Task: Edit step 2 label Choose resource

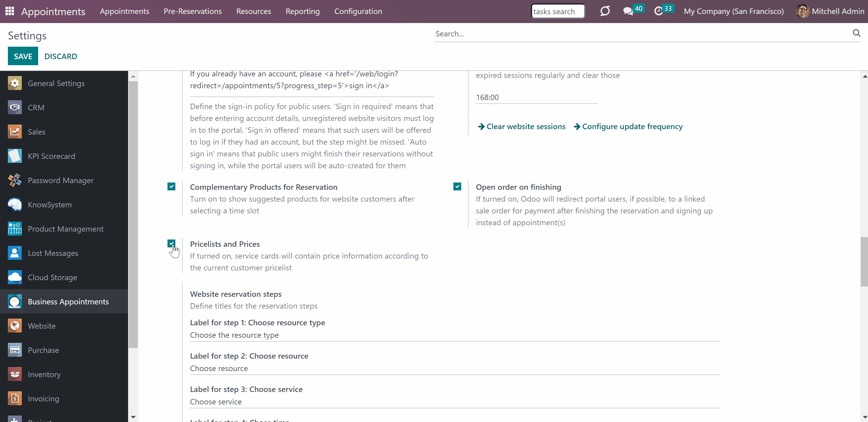Action: (x=455, y=368)
